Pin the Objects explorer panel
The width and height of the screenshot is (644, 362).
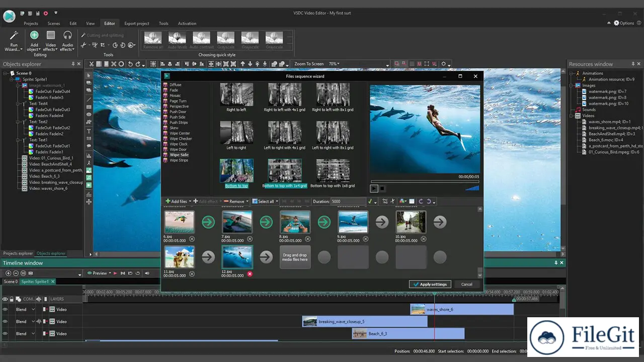point(73,64)
